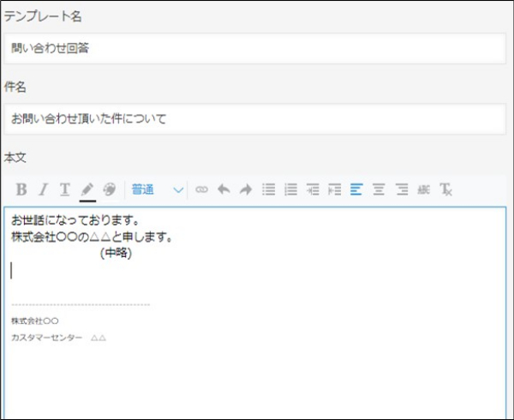Edit the 件名 subject field
514x420 pixels.
(x=254, y=118)
